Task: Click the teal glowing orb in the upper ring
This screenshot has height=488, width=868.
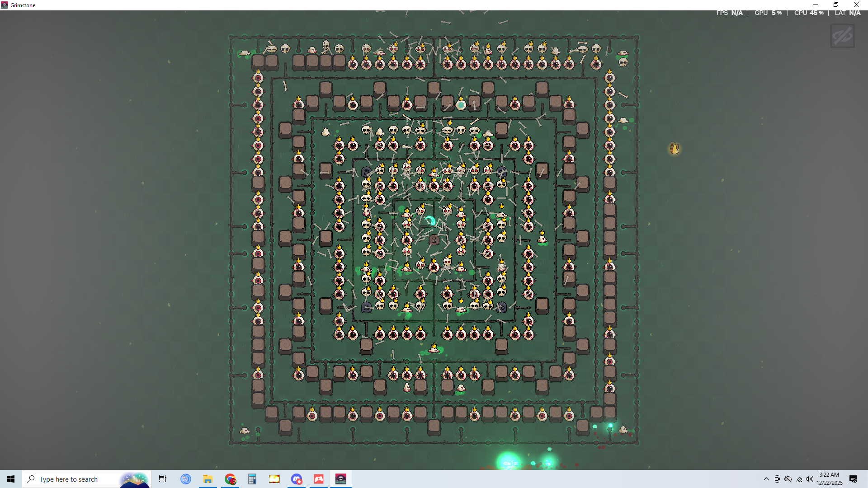Action: (461, 105)
